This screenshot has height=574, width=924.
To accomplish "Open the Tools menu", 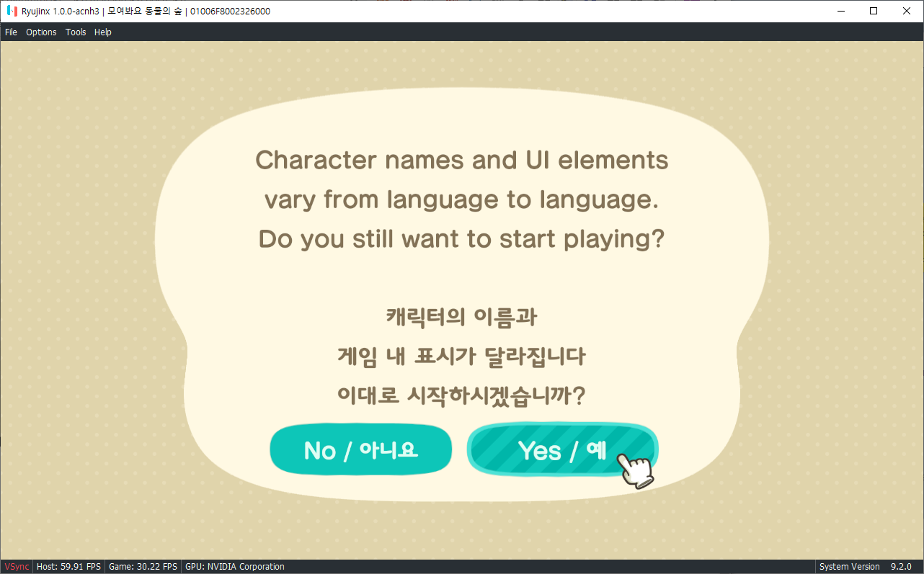I will (76, 32).
